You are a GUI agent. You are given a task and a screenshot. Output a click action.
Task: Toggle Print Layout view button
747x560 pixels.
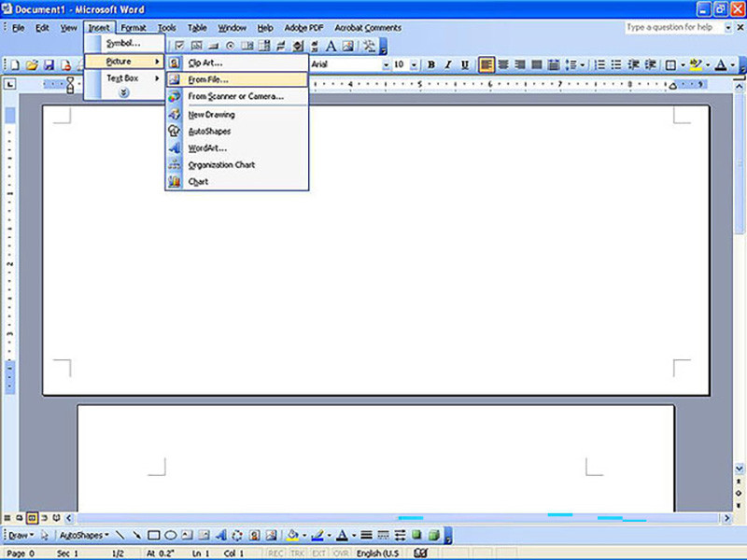click(32, 518)
